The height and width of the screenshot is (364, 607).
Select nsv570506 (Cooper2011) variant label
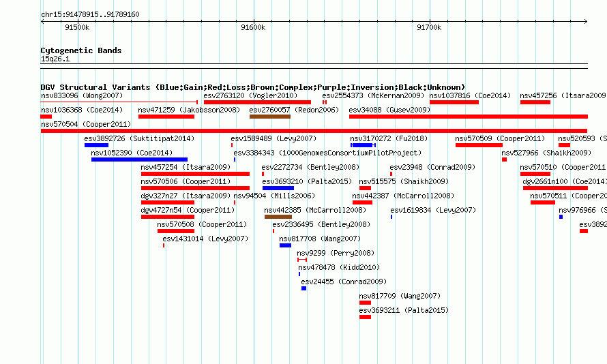point(186,181)
